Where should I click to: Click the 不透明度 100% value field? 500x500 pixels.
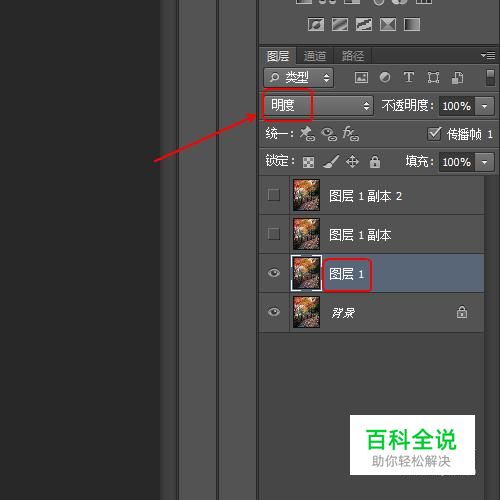tap(457, 106)
